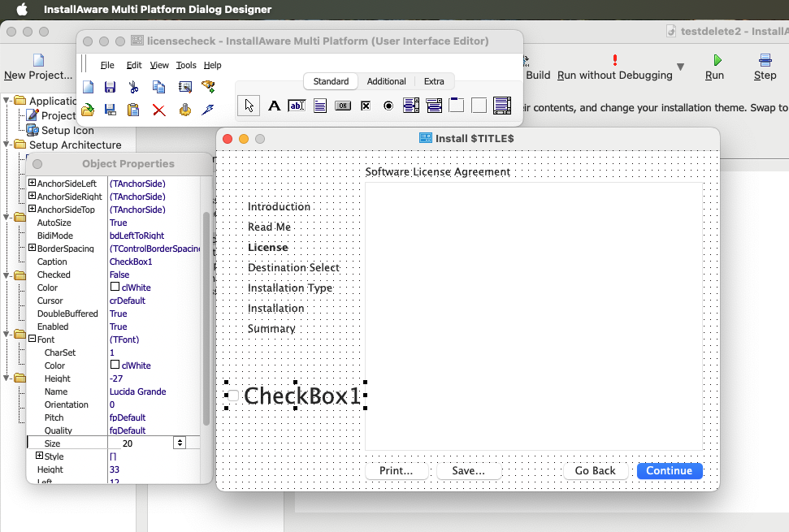Viewport: 789px width, 532px height.
Task: Expand the font Style property
Action: (39, 456)
